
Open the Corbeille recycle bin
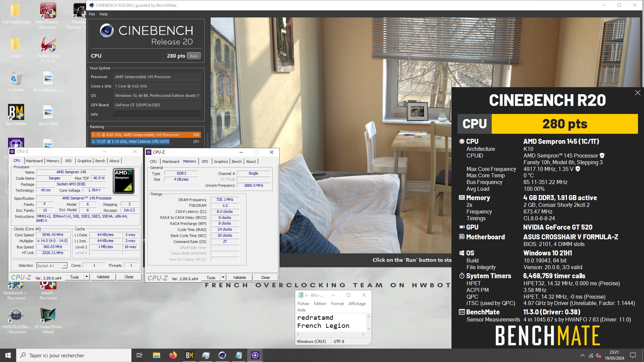(15, 81)
